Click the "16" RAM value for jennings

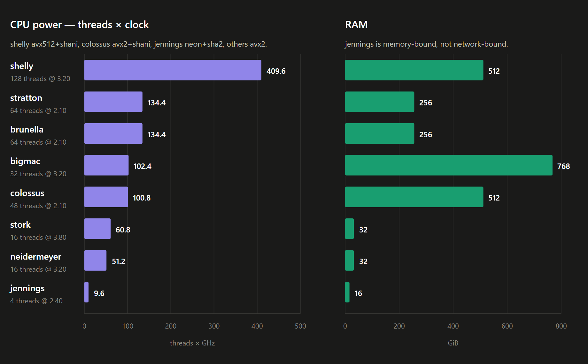pos(359,293)
